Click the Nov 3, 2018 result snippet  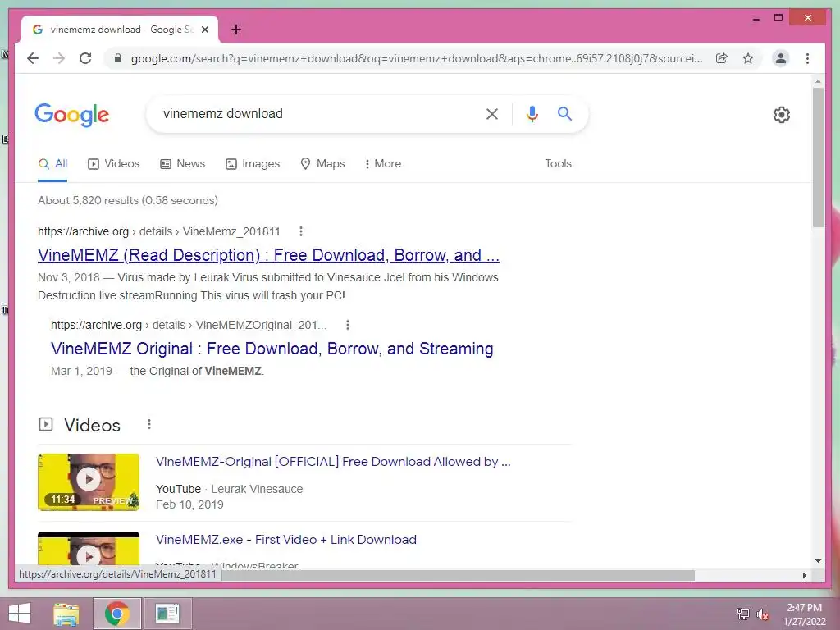pos(268,286)
